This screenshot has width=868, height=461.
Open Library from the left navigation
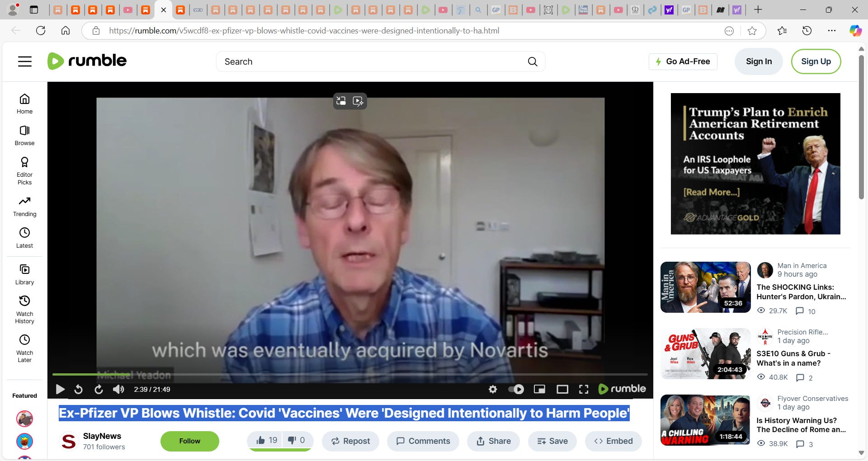pos(24,273)
